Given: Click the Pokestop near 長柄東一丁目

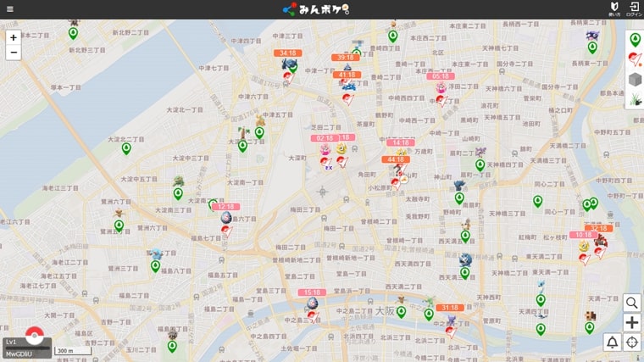Looking at the screenshot, I should pyautogui.click(x=592, y=47).
